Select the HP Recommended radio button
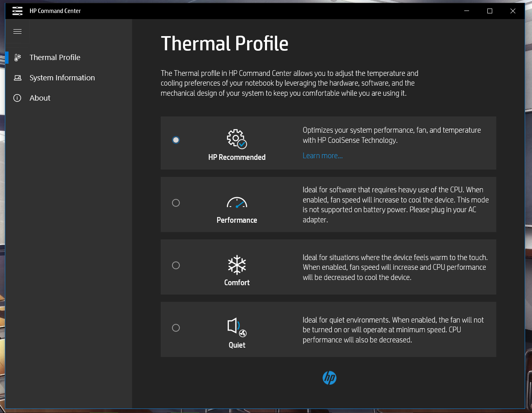The height and width of the screenshot is (413, 532). click(176, 140)
